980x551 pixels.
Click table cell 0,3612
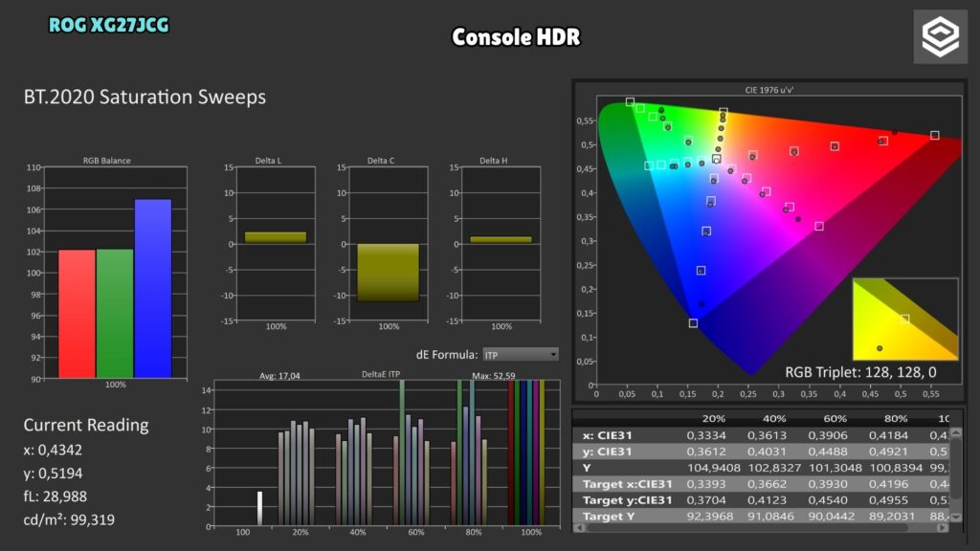[x=706, y=452]
